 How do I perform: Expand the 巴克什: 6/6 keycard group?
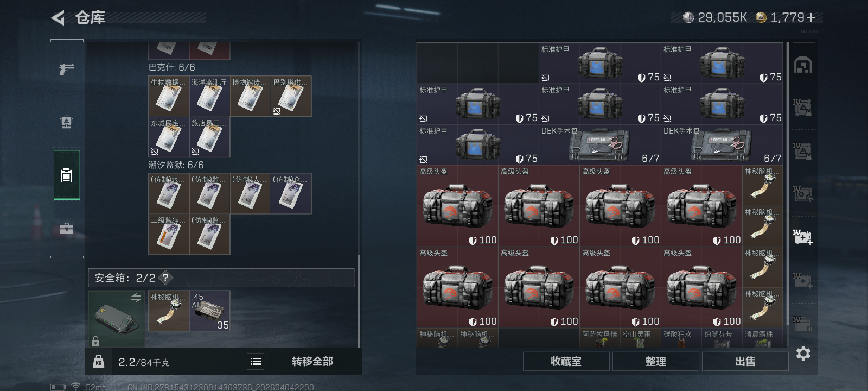[x=171, y=67]
